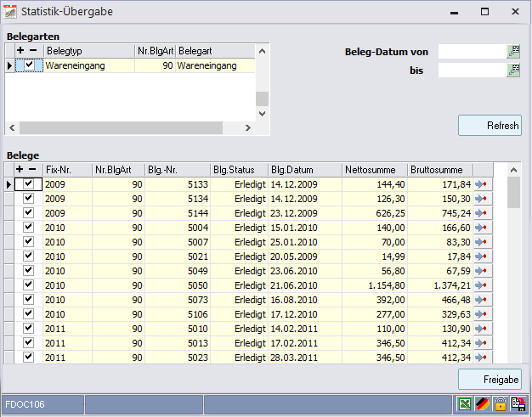532x417 pixels.
Task: Select the Nettosumme cell 392,00
Action: click(x=375, y=300)
